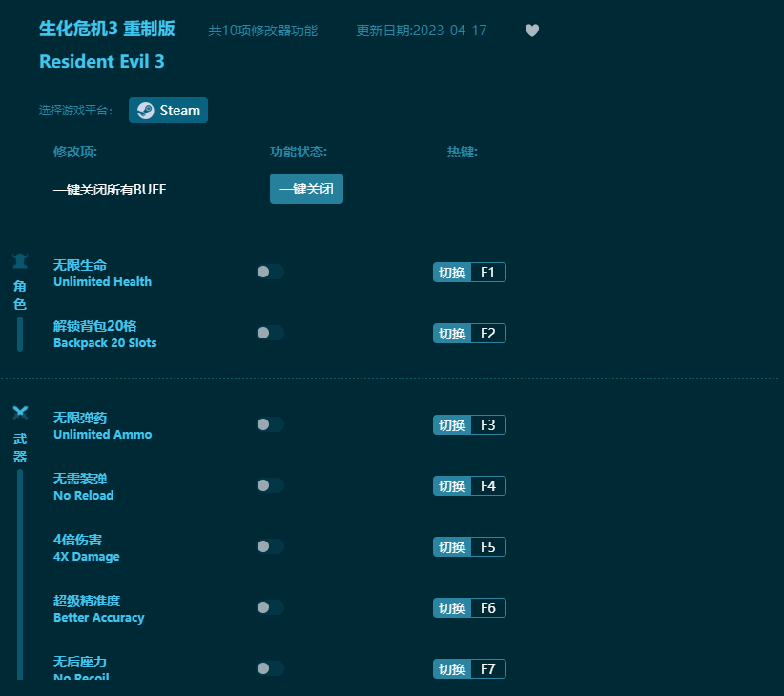784x696 pixels.
Task: Click the 切换 button for F7
Action: [452, 668]
